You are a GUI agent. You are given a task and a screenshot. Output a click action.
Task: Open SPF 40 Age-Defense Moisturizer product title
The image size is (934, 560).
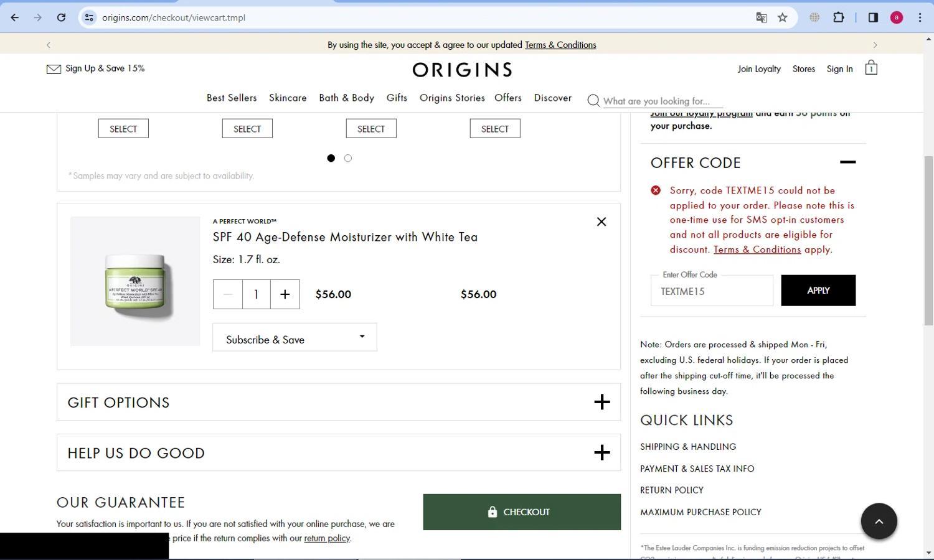345,237
